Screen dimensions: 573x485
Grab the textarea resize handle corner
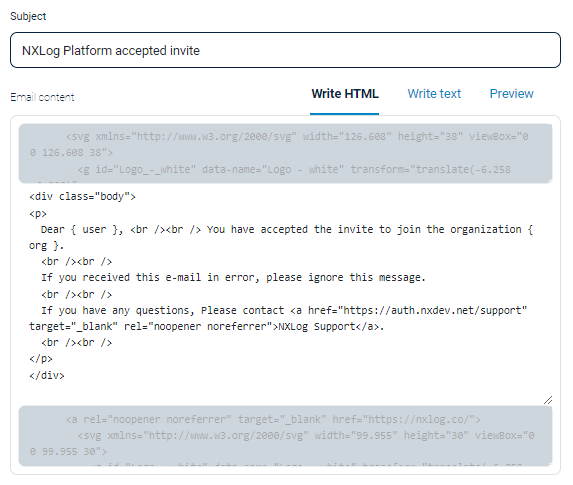(x=548, y=400)
